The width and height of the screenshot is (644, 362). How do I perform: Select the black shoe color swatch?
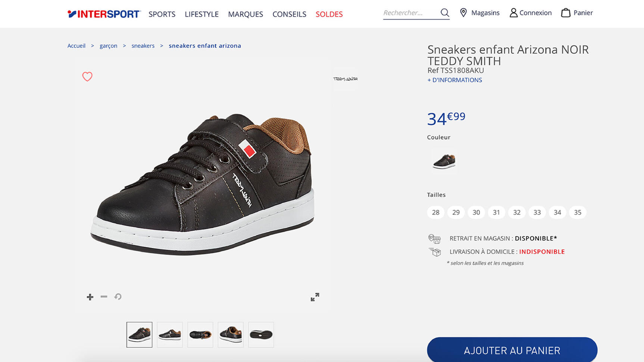point(444,161)
